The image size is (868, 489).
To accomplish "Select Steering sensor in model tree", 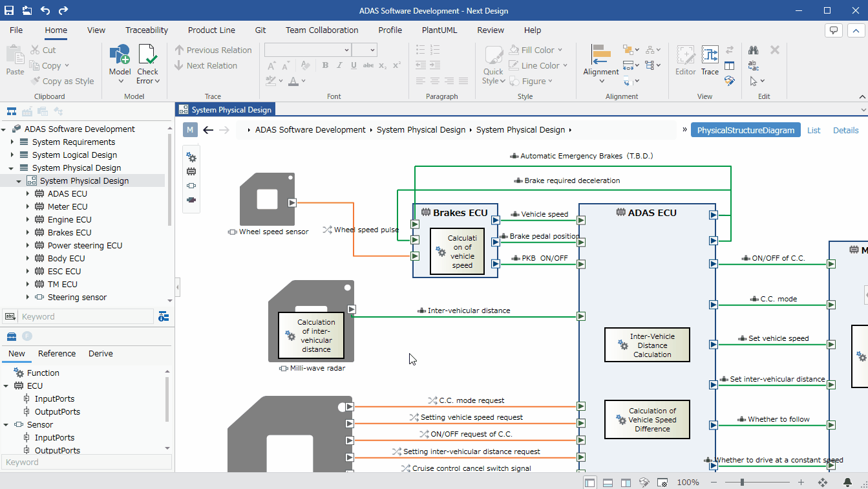I will 77,297.
